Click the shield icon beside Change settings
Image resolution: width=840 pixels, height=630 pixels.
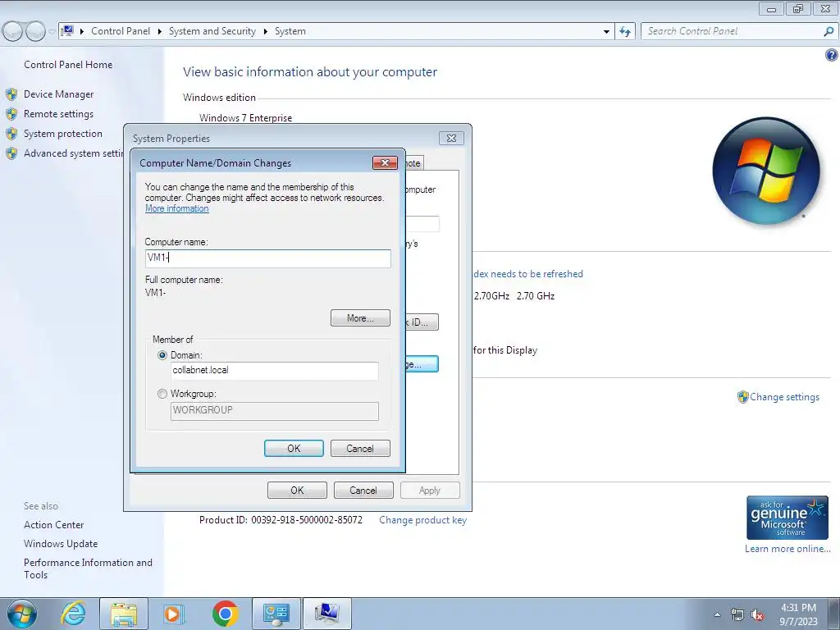point(742,397)
